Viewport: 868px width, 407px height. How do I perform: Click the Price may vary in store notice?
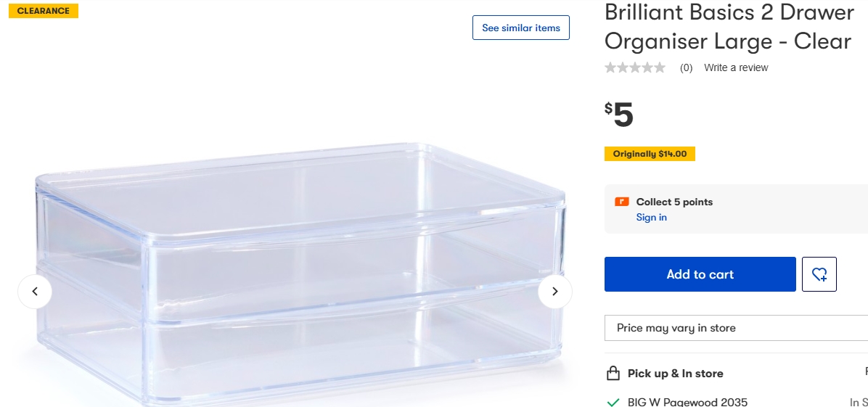pos(676,328)
